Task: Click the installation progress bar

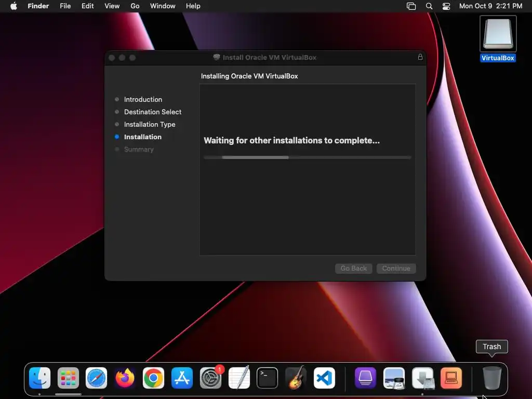Action: click(308, 157)
